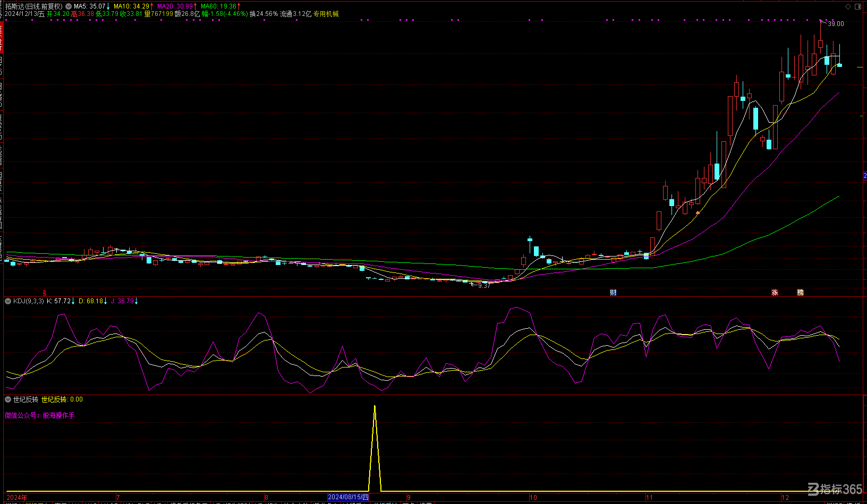
Task: Click the 世纪反转: 0.00 value
Action: 62,399
